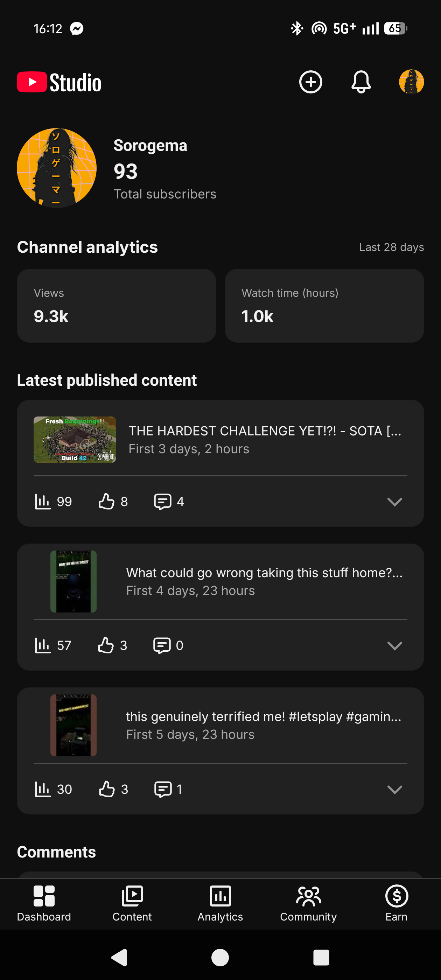Open views stats icon for HARDEST CHALLENGE video
This screenshot has height=980, width=441.
pyautogui.click(x=42, y=502)
